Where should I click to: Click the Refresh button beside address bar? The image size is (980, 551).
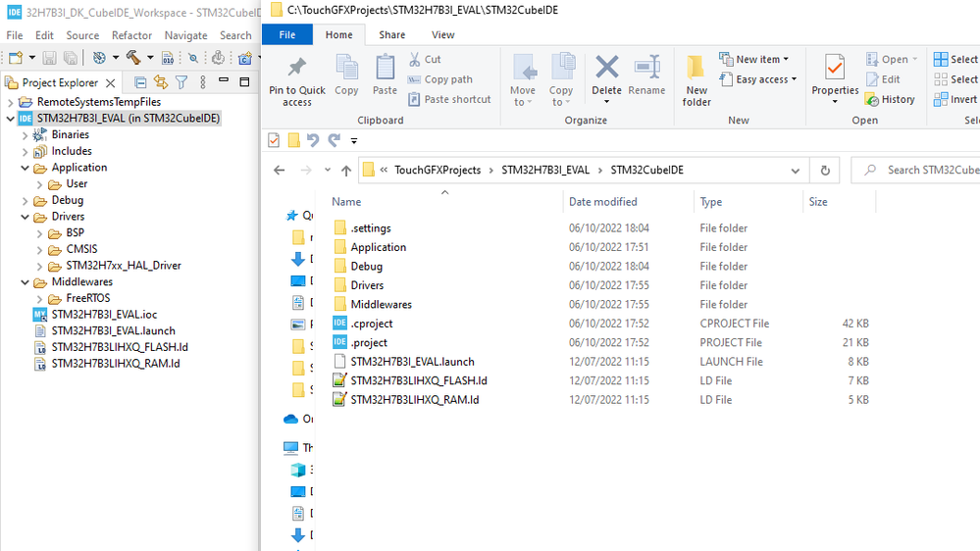[x=825, y=170]
